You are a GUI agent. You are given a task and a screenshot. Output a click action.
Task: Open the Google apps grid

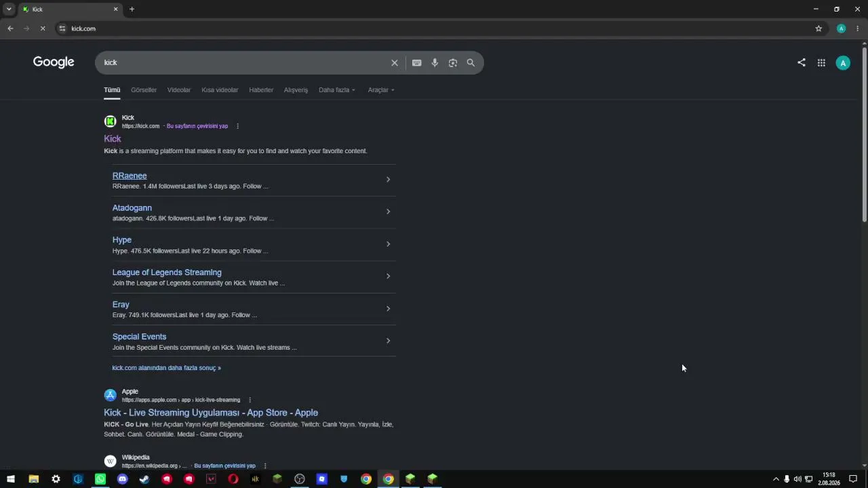click(821, 63)
